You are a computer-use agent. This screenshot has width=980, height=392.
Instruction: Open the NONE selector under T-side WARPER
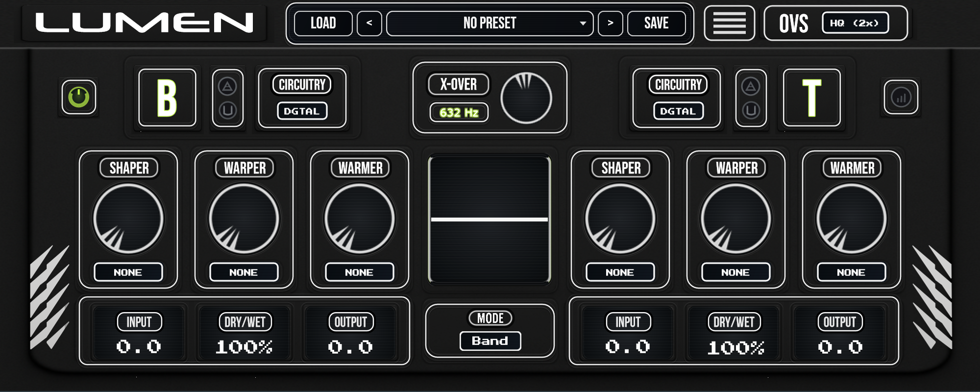(x=736, y=272)
